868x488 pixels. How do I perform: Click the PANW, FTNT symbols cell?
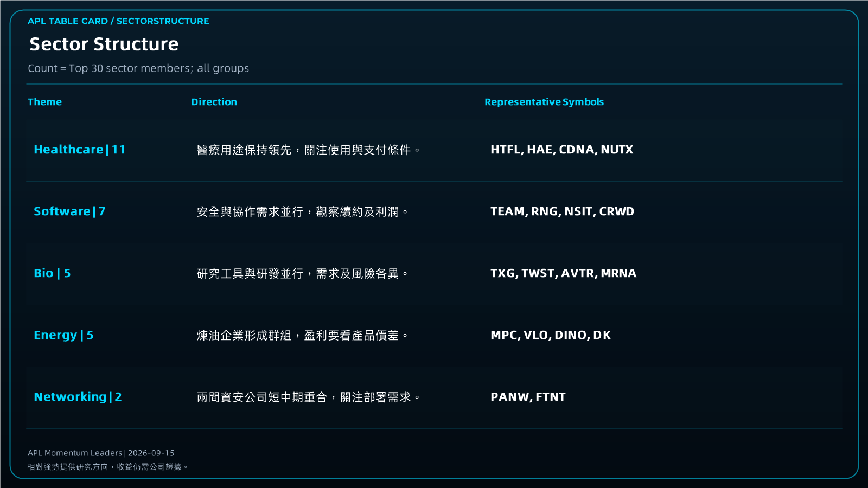528,397
